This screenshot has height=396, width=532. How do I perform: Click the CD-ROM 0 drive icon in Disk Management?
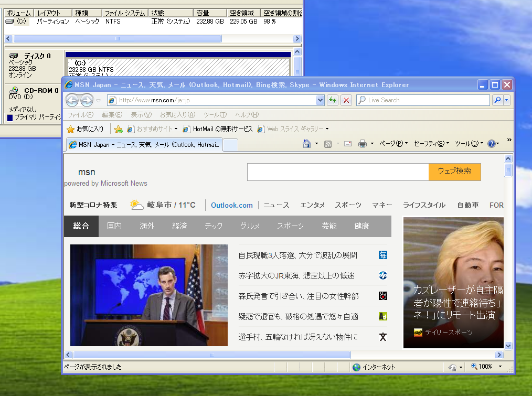(14, 90)
